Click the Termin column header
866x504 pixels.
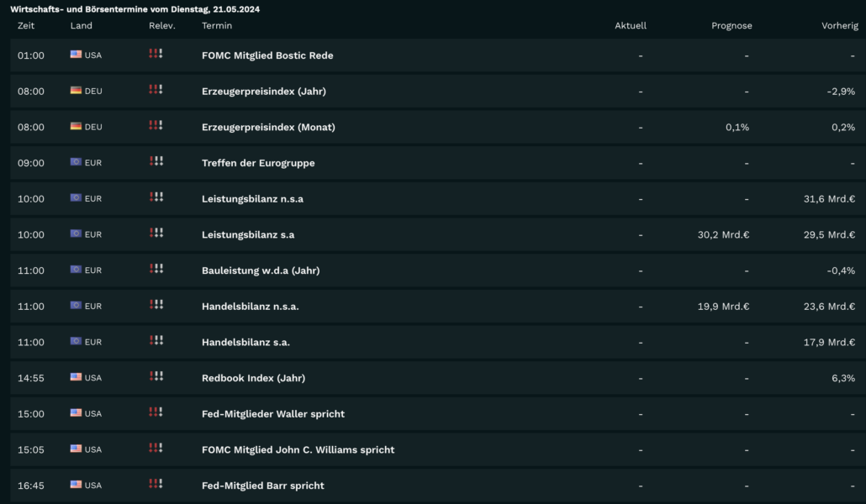pos(218,25)
